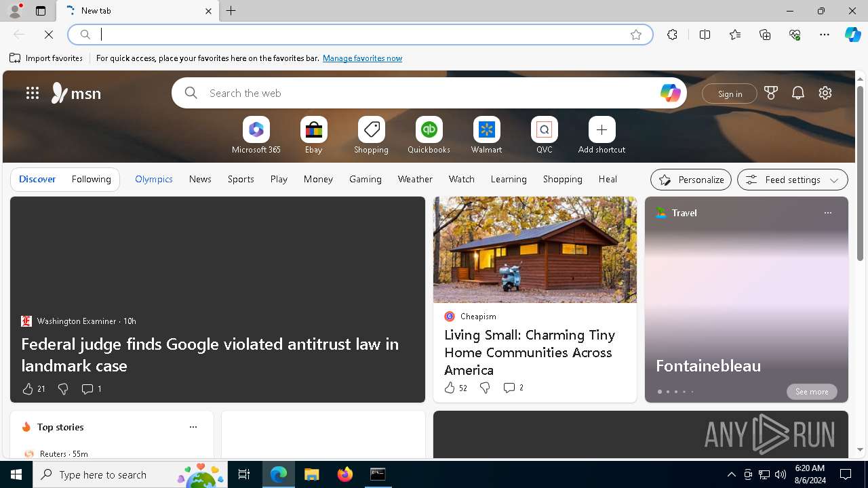The width and height of the screenshot is (868, 488).
Task: Open Living Small Tiny Home headline
Action: coord(530,352)
